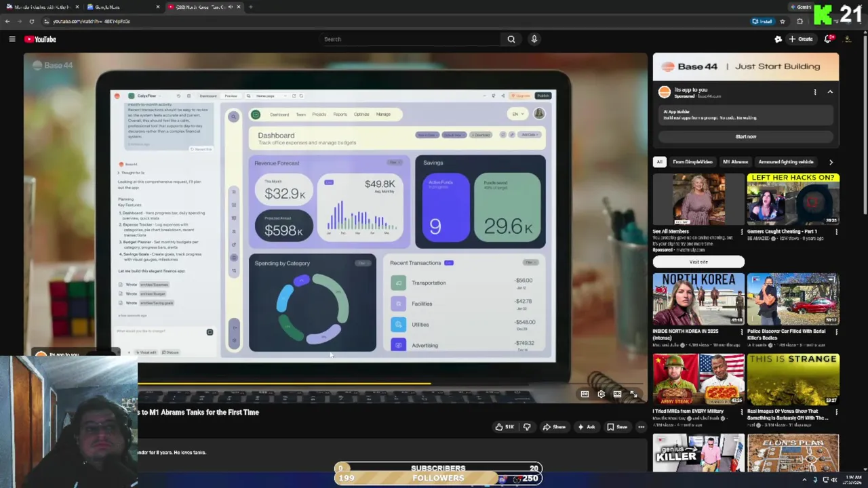Open video player settings gear
Viewport: 868px width, 488px height.
601,394
